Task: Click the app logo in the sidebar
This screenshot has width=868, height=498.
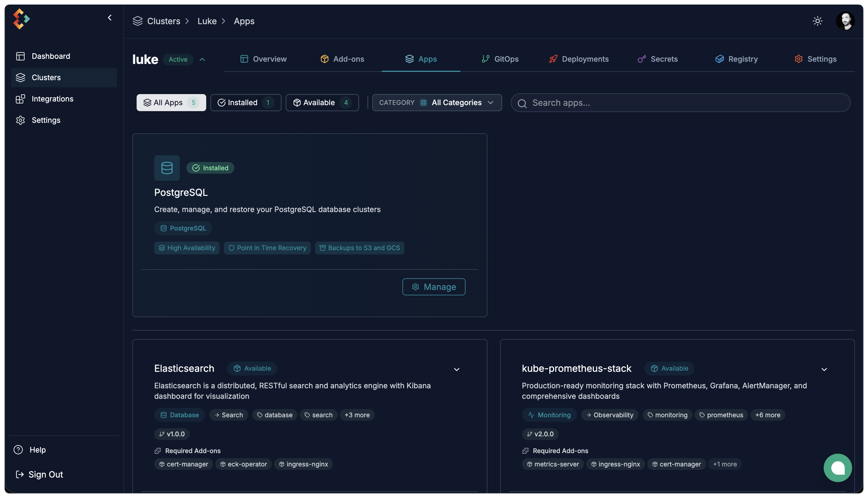Action: click(x=21, y=19)
